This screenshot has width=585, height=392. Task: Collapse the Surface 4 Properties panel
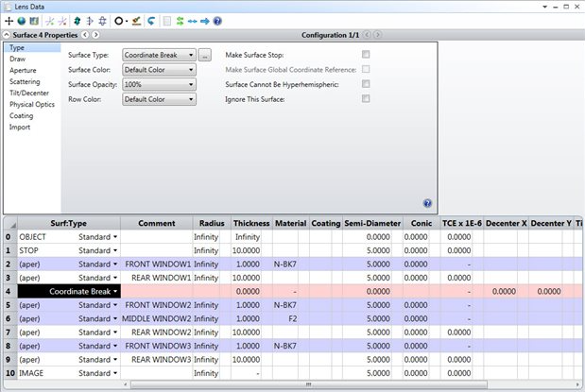pyautogui.click(x=7, y=35)
